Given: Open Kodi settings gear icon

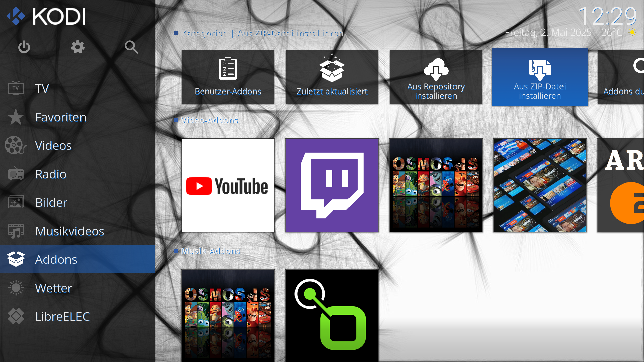Looking at the screenshot, I should 78,47.
